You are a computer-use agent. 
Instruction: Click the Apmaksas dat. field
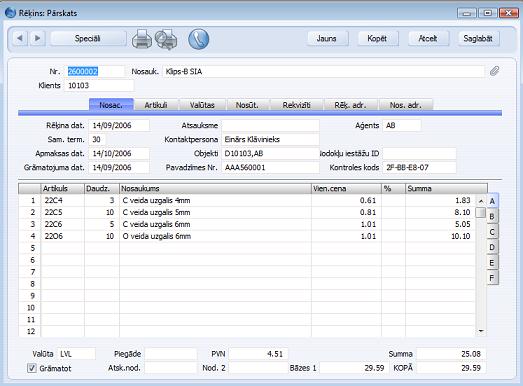point(119,153)
